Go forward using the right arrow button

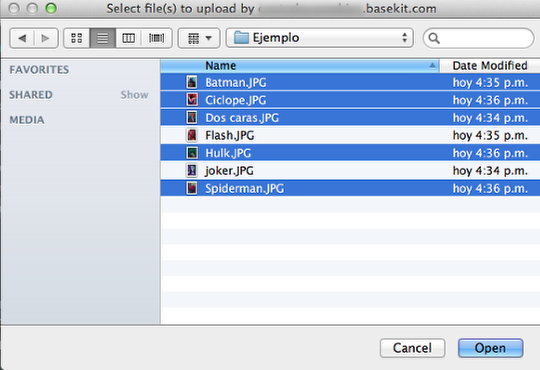pos(46,38)
